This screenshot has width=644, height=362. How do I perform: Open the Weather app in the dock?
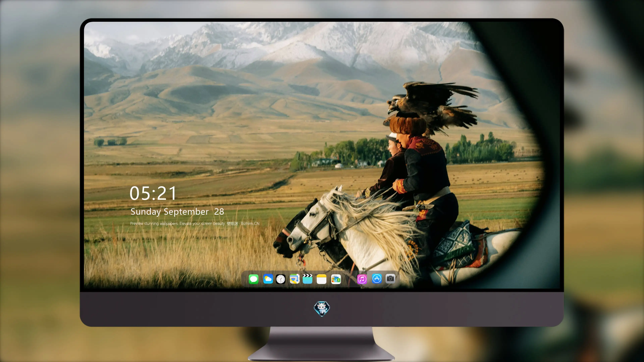268,279
